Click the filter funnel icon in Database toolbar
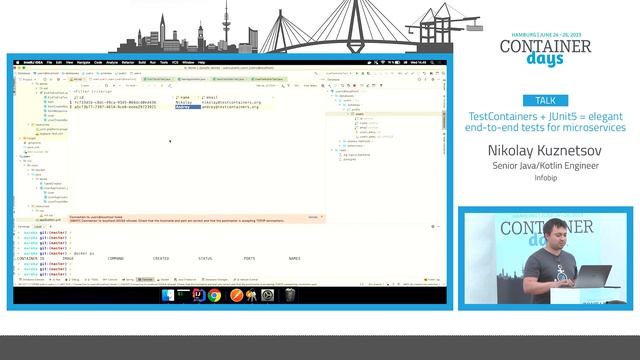This screenshot has width=640, height=360. point(381,85)
